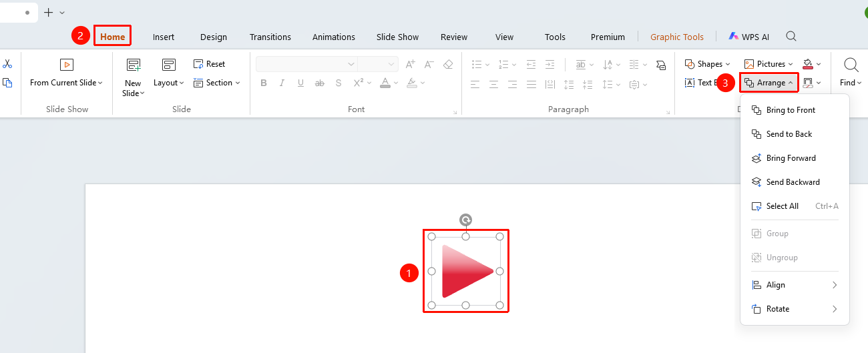Switch to the Animations tab
Viewport: 868px width, 353px height.
334,37
